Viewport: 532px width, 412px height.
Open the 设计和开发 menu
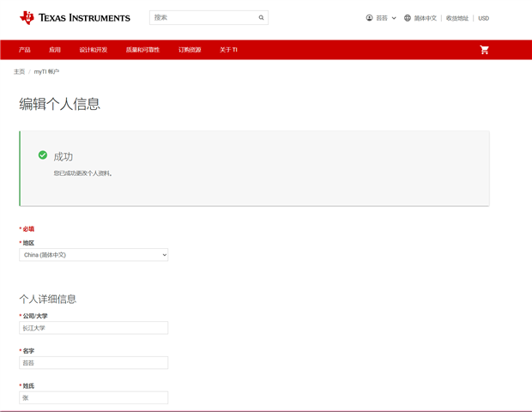(94, 50)
